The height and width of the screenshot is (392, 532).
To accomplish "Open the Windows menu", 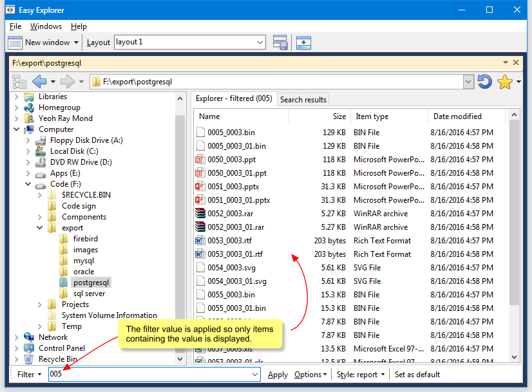I will tap(46, 26).
